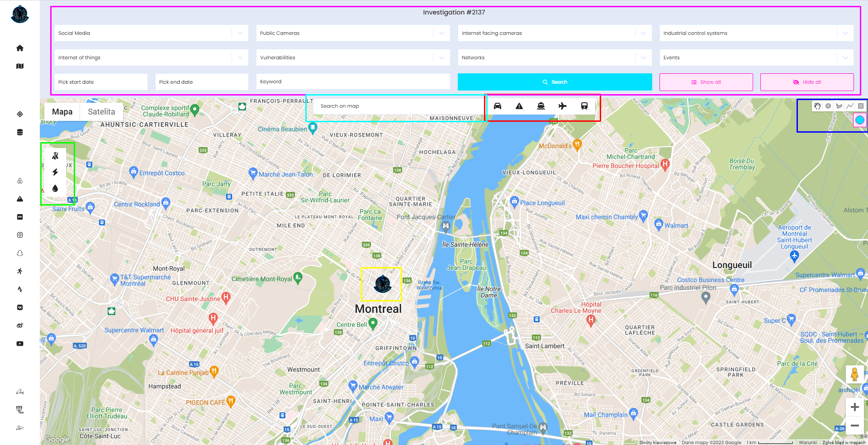Image resolution: width=868 pixels, height=445 pixels.
Task: Open the Public Cameras dropdown
Action: coord(353,33)
